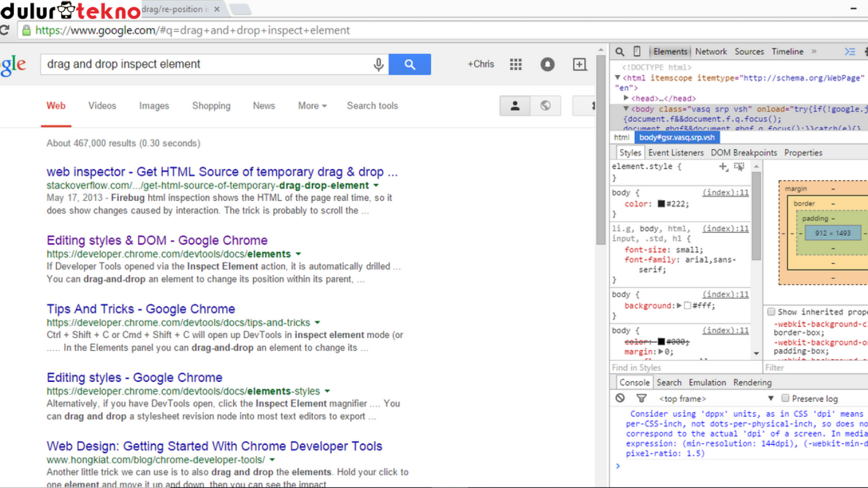Click the Google share plus-box icon

tap(580, 64)
